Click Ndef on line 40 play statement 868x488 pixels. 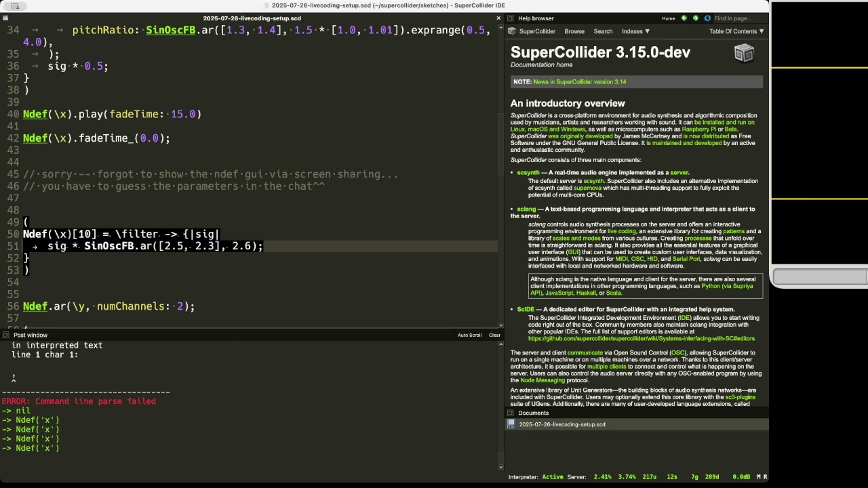coord(35,114)
